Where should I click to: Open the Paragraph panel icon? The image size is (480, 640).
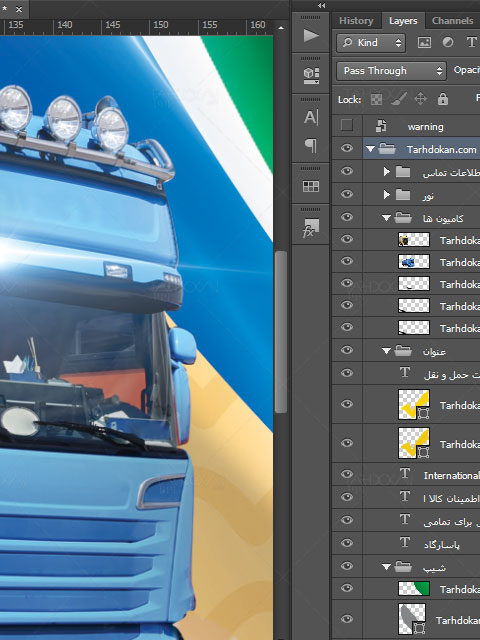[311, 145]
